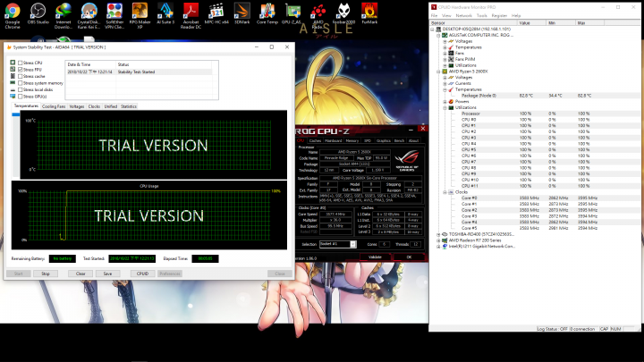Click Validate button in CPU-Z
The width and height of the screenshot is (644, 362).
(x=375, y=257)
